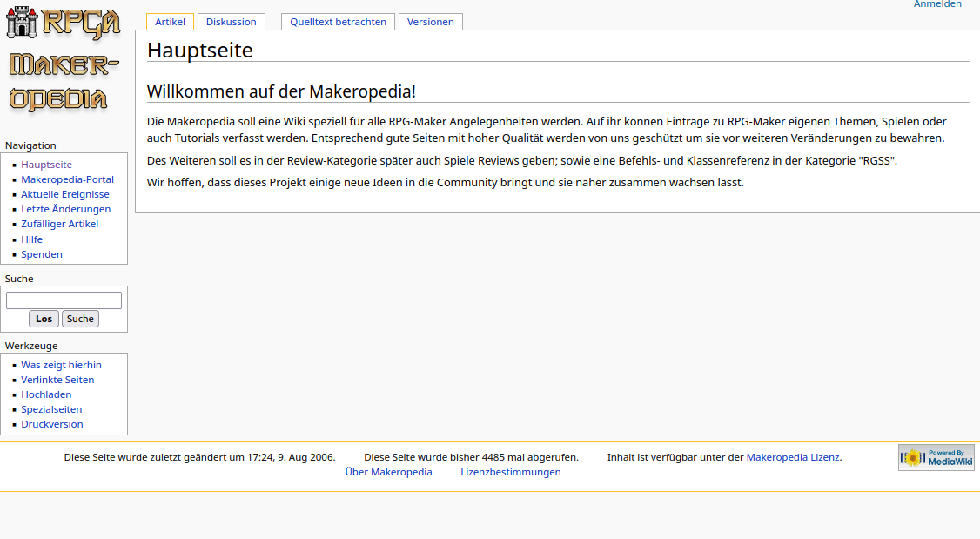The image size is (980, 539).
Task: Focus the Suche text field
Action: tap(64, 300)
